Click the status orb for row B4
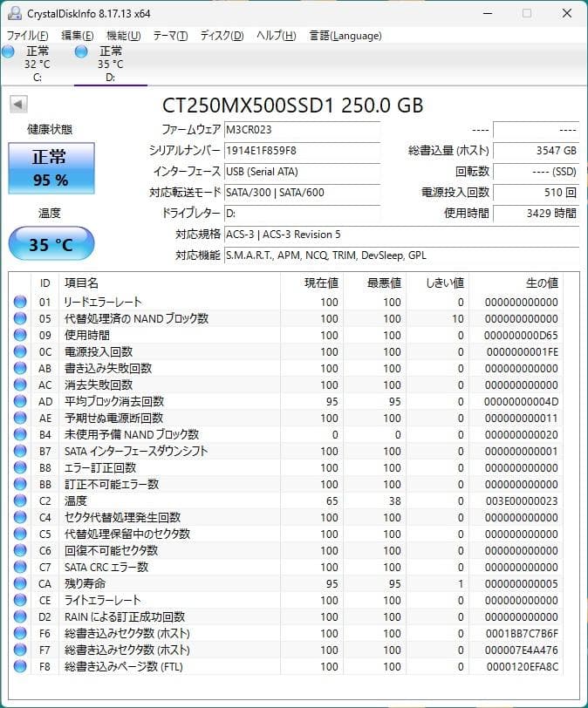588x708 pixels. 20,434
